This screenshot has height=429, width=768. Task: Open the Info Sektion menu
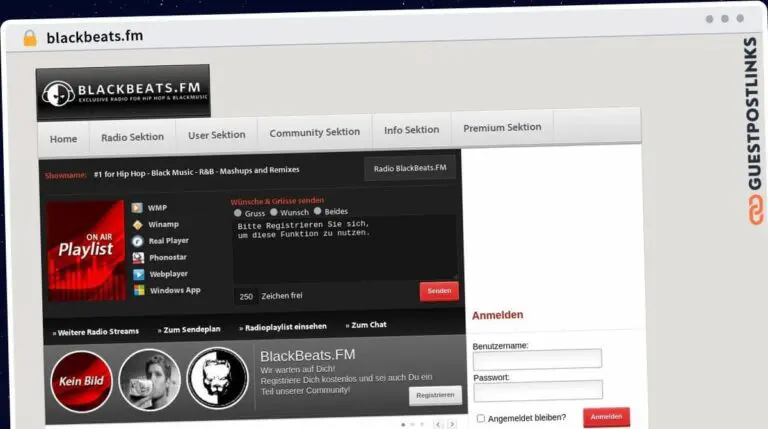[411, 130]
